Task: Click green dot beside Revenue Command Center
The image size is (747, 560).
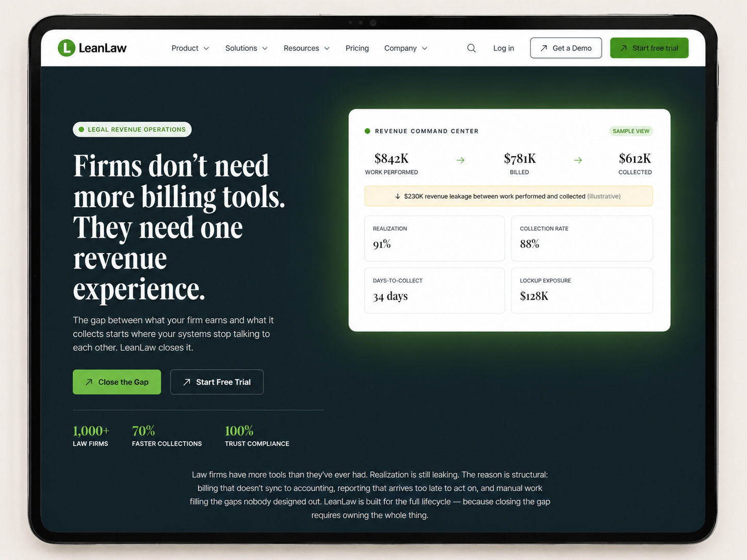Action: click(x=367, y=131)
